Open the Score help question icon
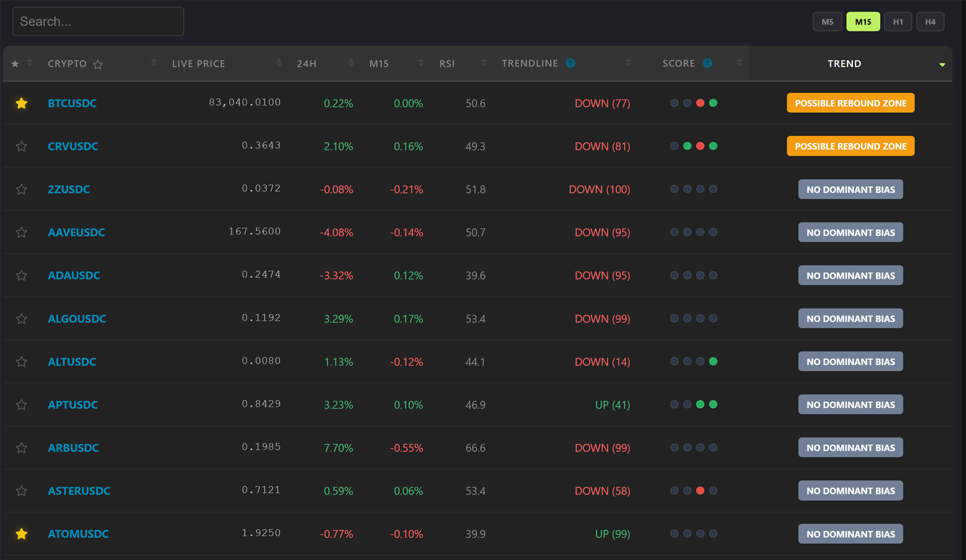 pos(708,63)
